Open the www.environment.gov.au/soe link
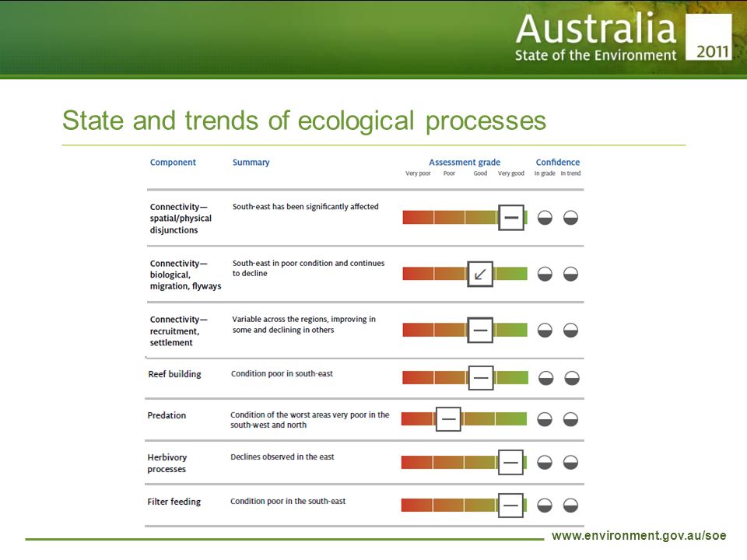The width and height of the screenshot is (747, 560). click(x=639, y=536)
